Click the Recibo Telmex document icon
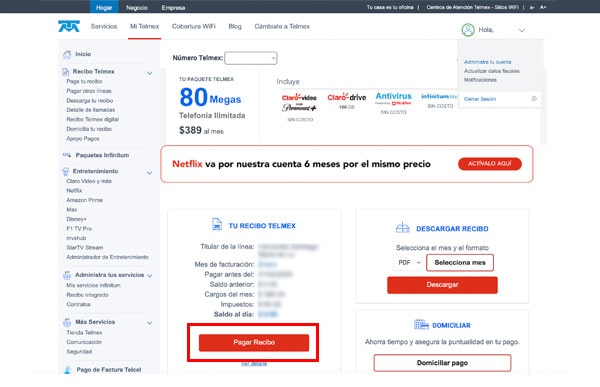Image resolution: width=600 pixels, height=387 pixels. coord(65,72)
